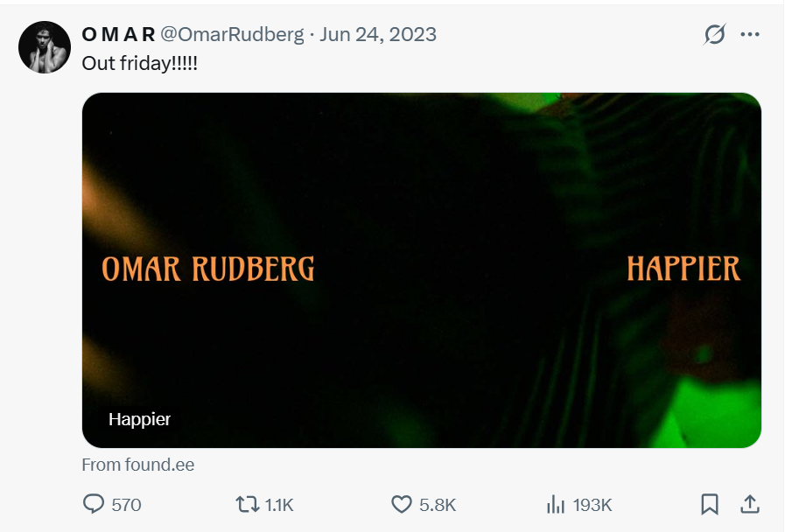The image size is (785, 532).
Task: Open the Omar Rudberg Happier card image
Action: coord(422,269)
